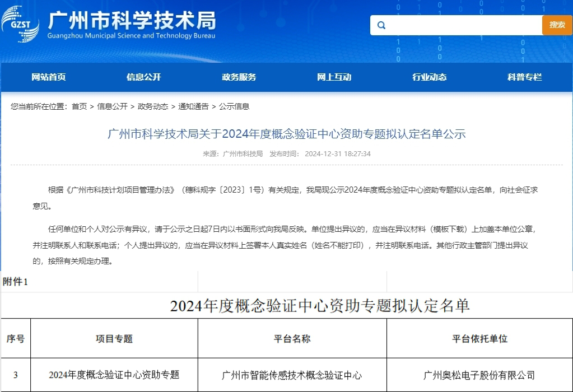Click the 广州市科学技术局 site title
This screenshot has width=573, height=392.
click(132, 21)
